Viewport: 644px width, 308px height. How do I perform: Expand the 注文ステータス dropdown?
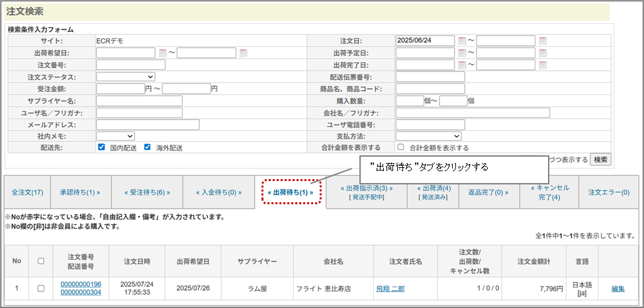coord(126,77)
